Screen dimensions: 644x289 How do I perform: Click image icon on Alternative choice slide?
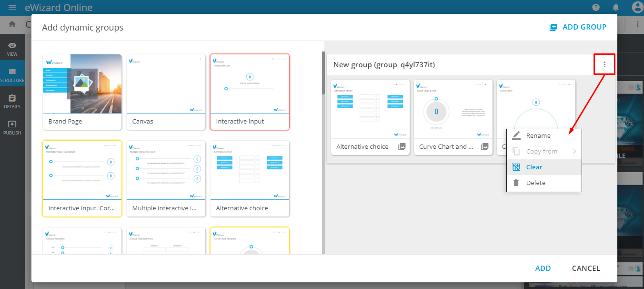tap(402, 147)
